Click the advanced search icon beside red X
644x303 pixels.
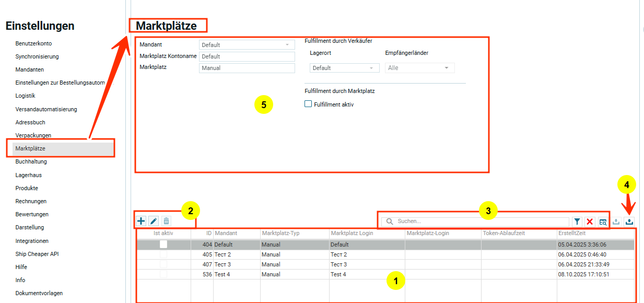click(x=603, y=222)
